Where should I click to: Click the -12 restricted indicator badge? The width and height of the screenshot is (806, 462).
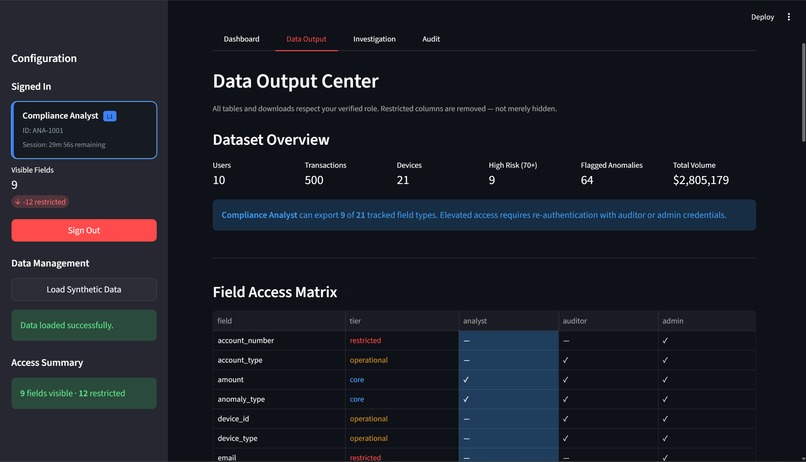click(40, 202)
